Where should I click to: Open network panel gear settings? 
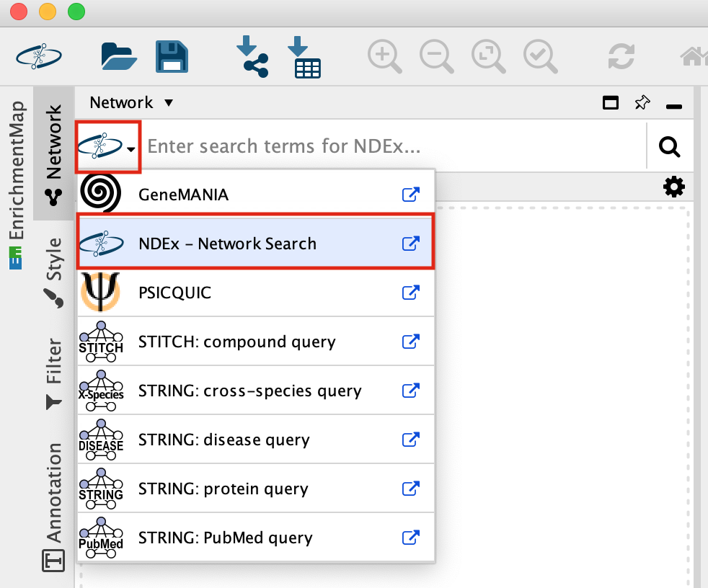coord(673,187)
